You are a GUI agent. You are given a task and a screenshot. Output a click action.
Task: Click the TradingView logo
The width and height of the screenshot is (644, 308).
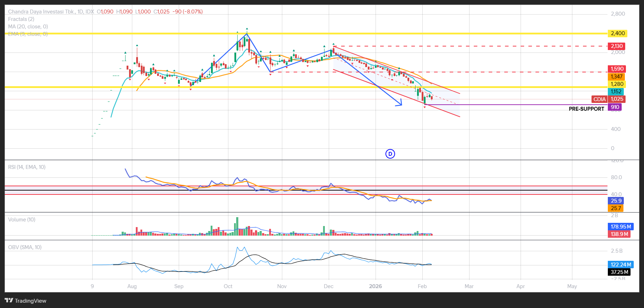(x=26, y=301)
